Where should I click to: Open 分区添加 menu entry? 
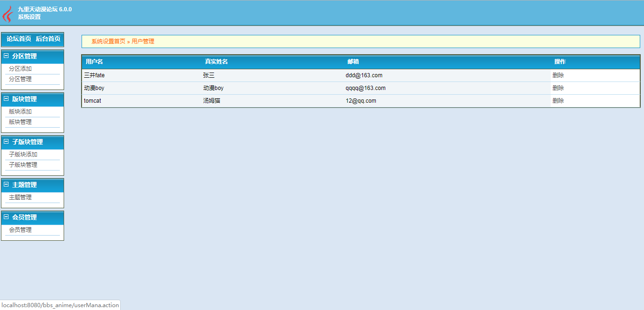[x=20, y=69]
